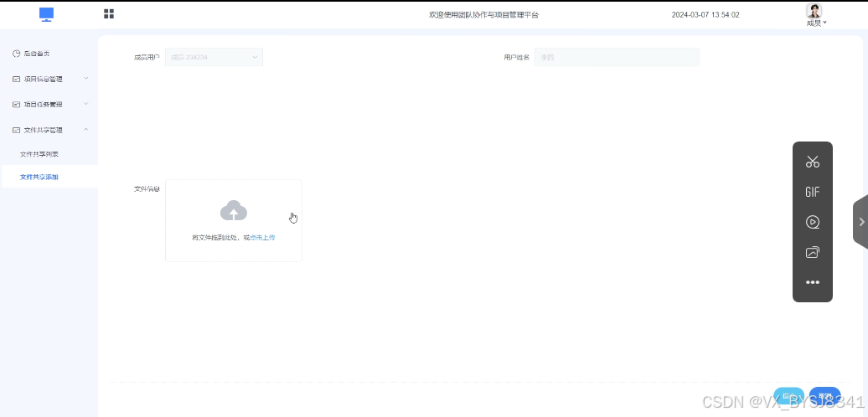Open the 成昊 user account dropdown
This screenshot has height=417, width=868.
tap(817, 23)
